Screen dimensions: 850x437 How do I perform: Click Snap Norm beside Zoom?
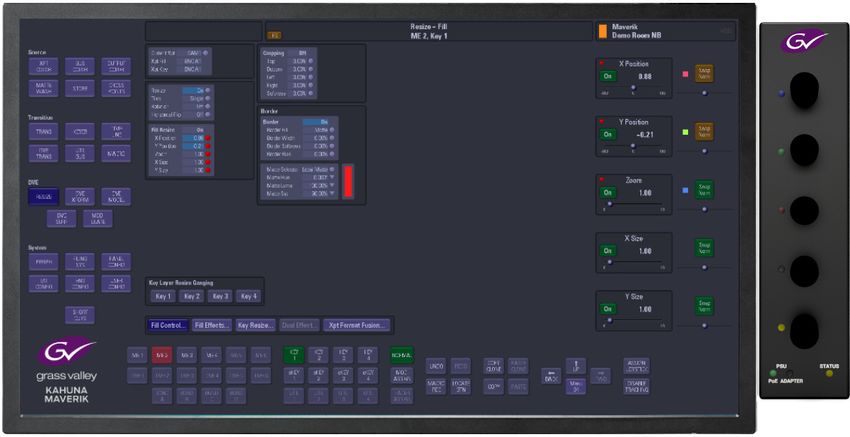pos(704,190)
